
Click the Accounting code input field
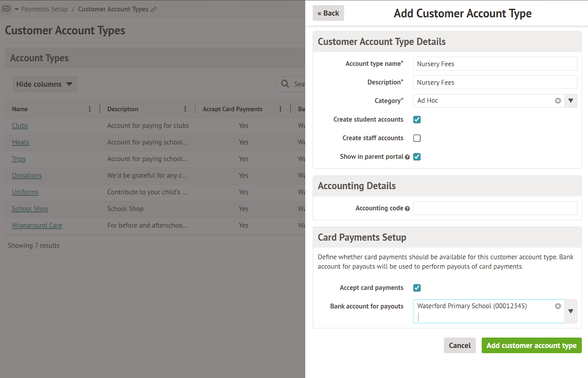pos(495,208)
